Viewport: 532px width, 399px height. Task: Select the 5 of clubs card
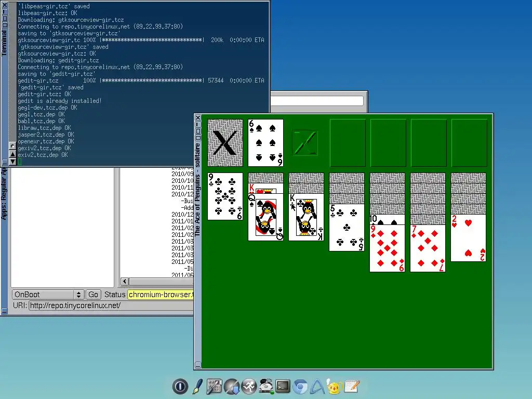click(x=347, y=228)
